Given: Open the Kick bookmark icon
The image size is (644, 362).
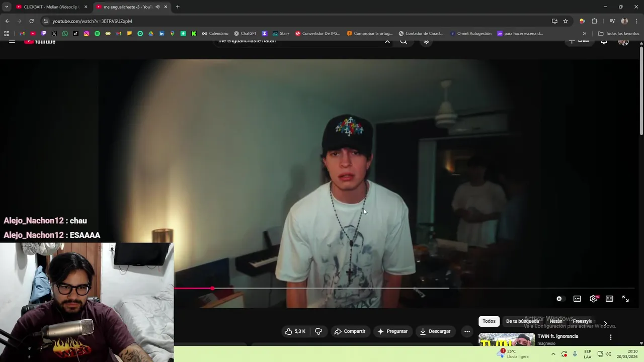Looking at the screenshot, I should (194, 34).
